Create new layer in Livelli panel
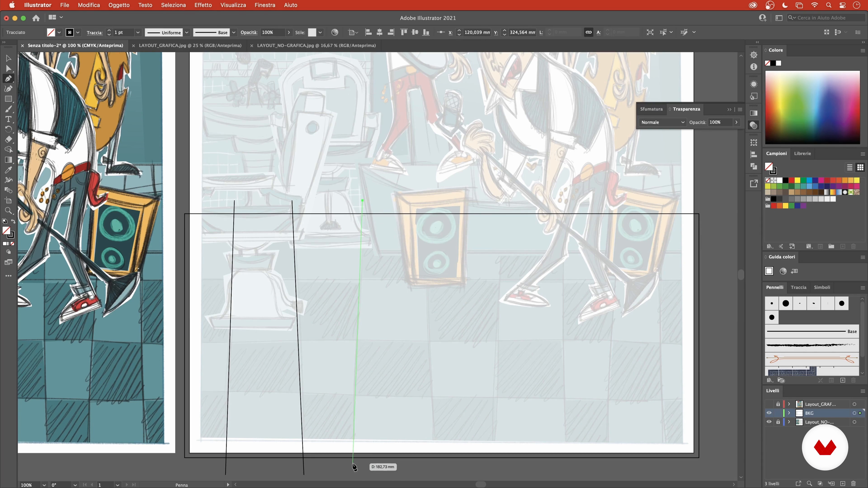The height and width of the screenshot is (488, 868). pyautogui.click(x=843, y=484)
